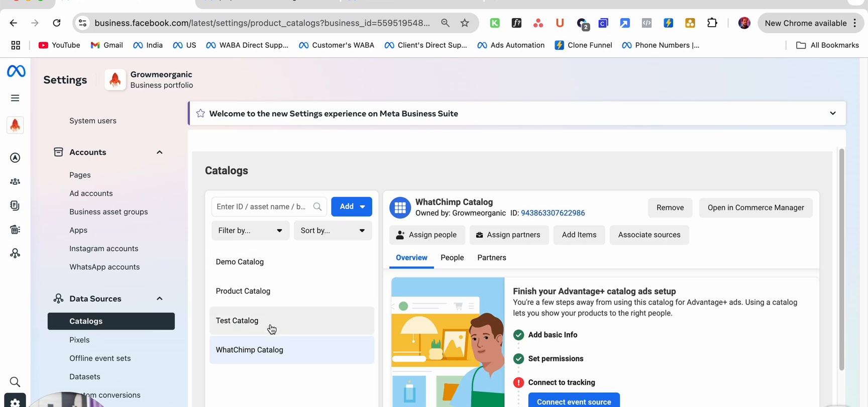The width and height of the screenshot is (868, 407).
Task: Expand the hamburger menu in left rail
Action: [15, 98]
